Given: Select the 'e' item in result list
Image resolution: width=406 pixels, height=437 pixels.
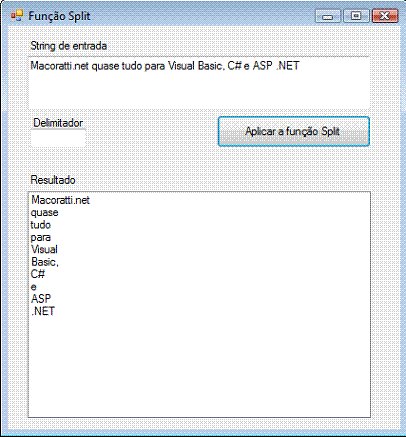Looking at the screenshot, I should [x=34, y=287].
